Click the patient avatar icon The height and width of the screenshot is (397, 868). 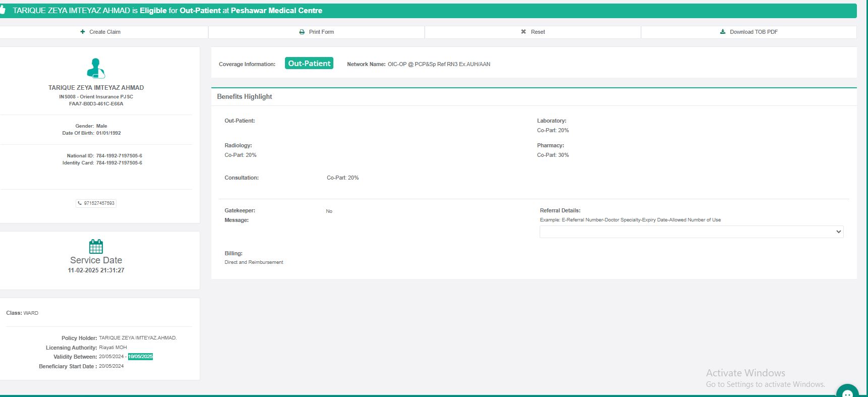(x=96, y=68)
